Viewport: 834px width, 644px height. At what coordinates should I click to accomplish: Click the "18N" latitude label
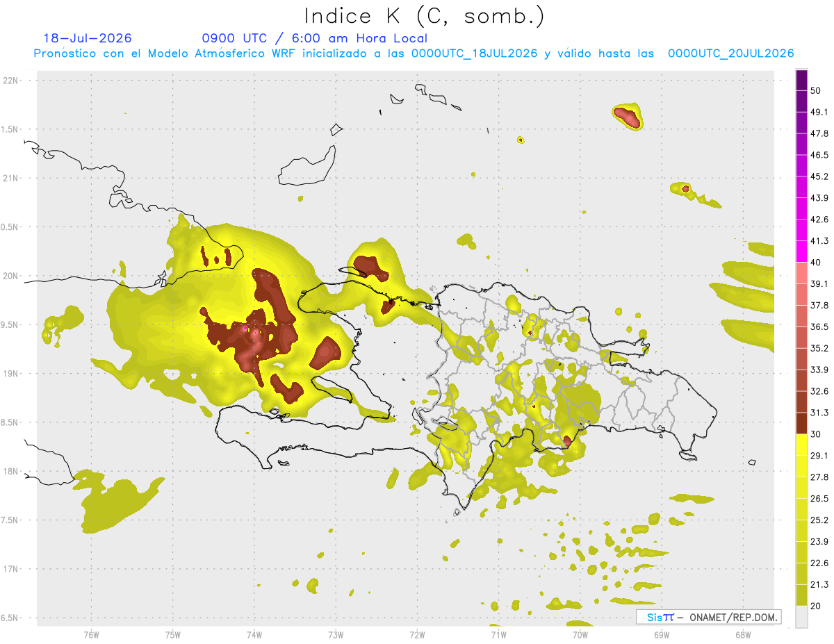pyautogui.click(x=11, y=472)
